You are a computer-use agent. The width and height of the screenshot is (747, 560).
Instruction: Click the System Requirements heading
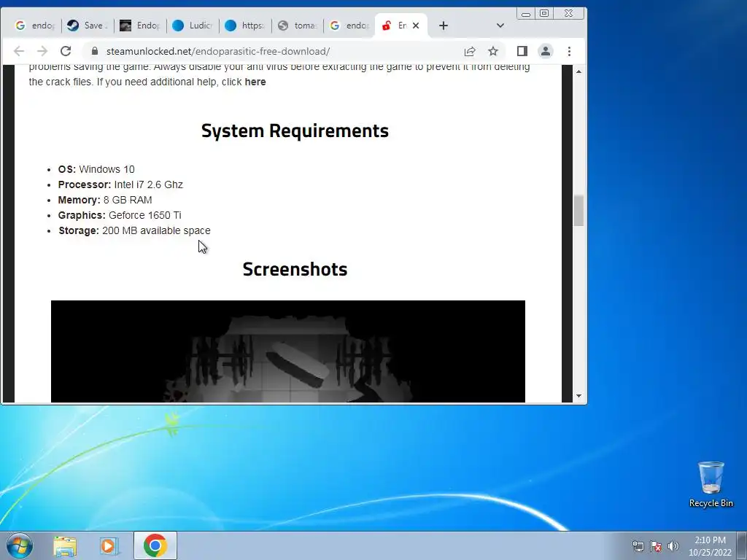pos(295,131)
